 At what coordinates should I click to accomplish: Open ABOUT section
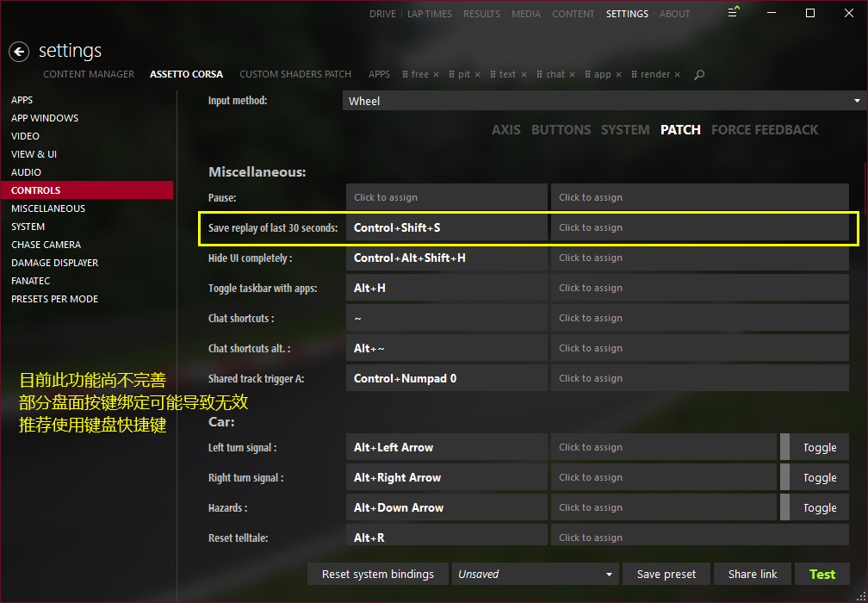tap(675, 14)
